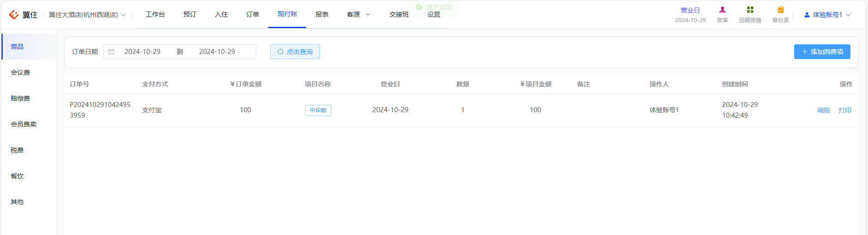Click the 营业日 column header in table
Screen dimensions: 868x235
391,84
